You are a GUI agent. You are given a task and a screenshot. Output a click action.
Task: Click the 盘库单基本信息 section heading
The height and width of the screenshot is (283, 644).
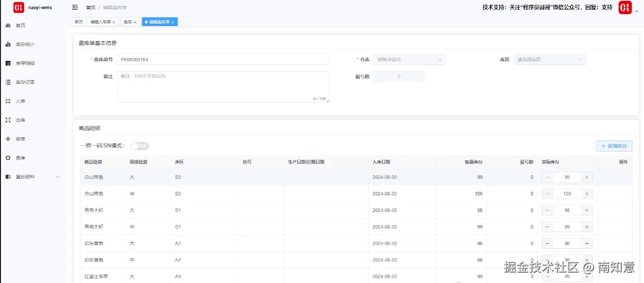pos(97,43)
